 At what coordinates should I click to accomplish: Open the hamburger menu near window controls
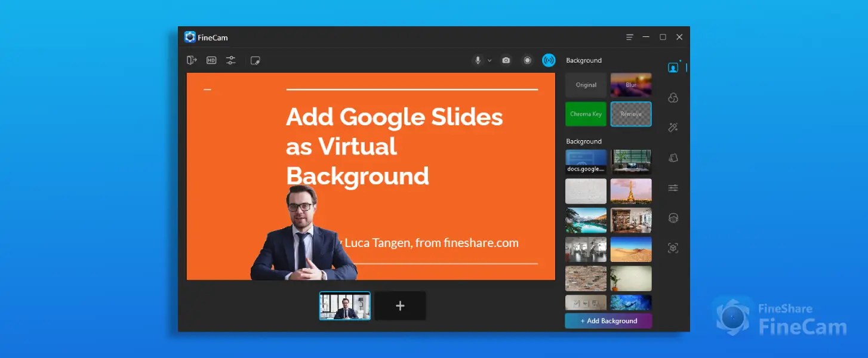(629, 36)
